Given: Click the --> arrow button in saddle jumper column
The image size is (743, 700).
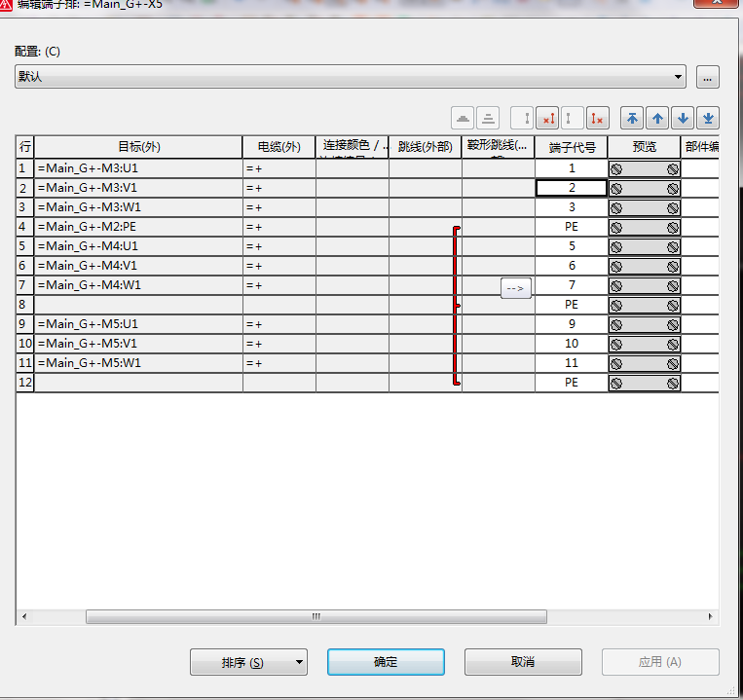Looking at the screenshot, I should [x=515, y=288].
